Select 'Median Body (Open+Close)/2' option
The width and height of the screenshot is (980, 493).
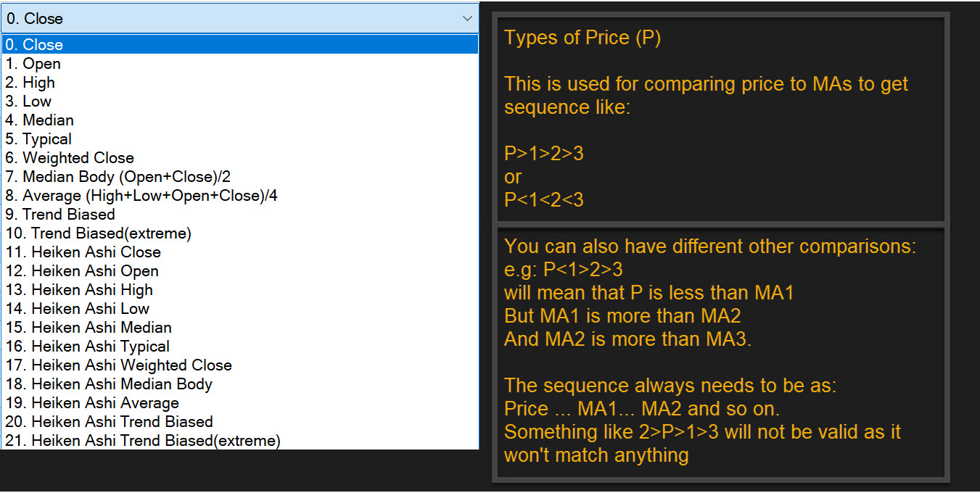(x=118, y=177)
